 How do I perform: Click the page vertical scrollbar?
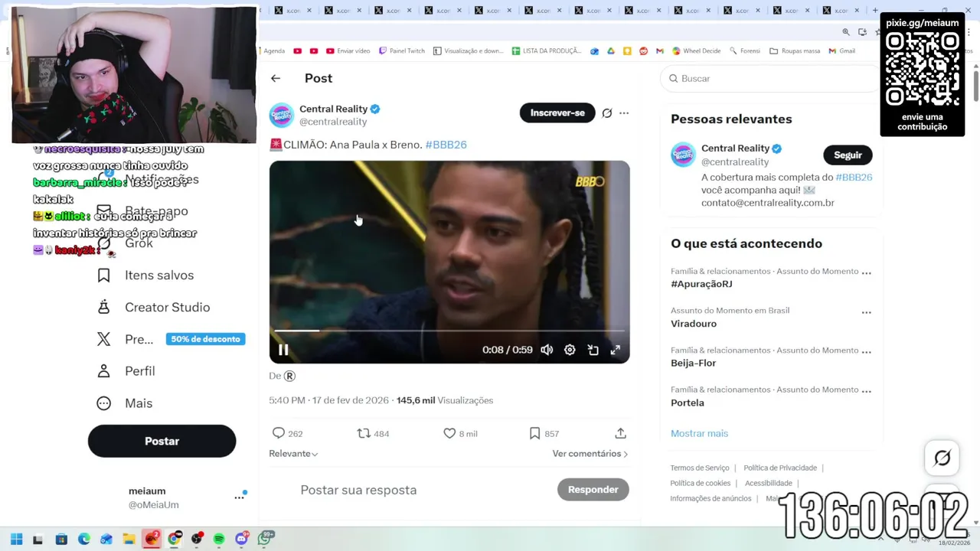976,84
